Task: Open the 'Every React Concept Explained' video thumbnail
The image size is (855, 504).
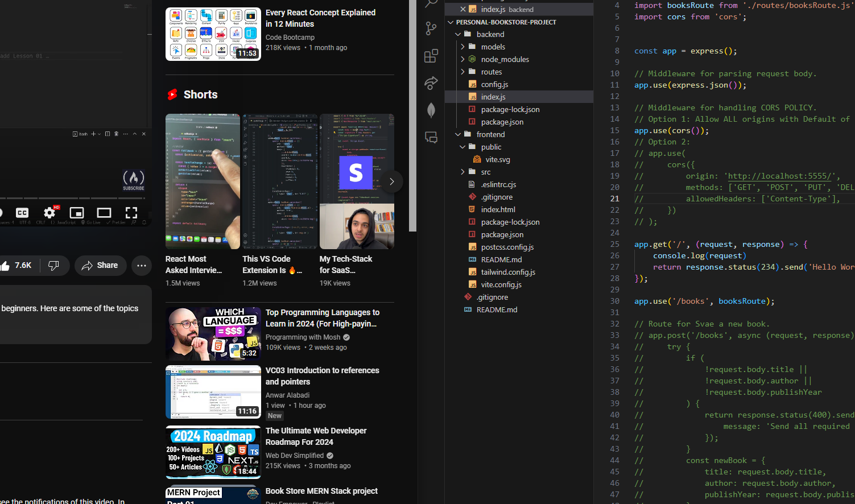Action: point(213,34)
